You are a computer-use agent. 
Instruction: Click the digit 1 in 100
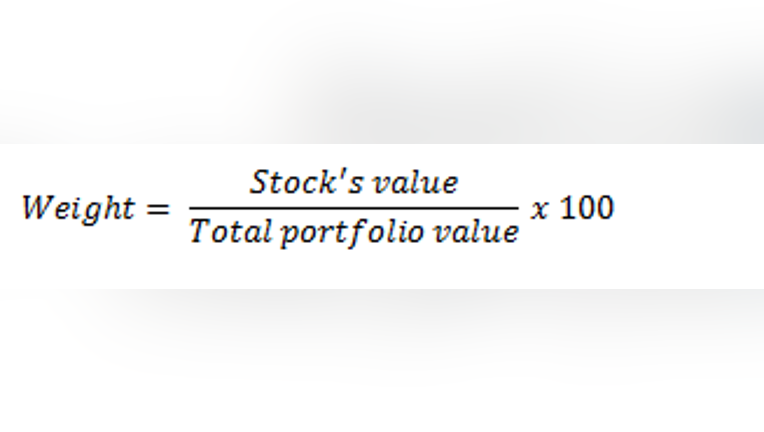point(569,208)
